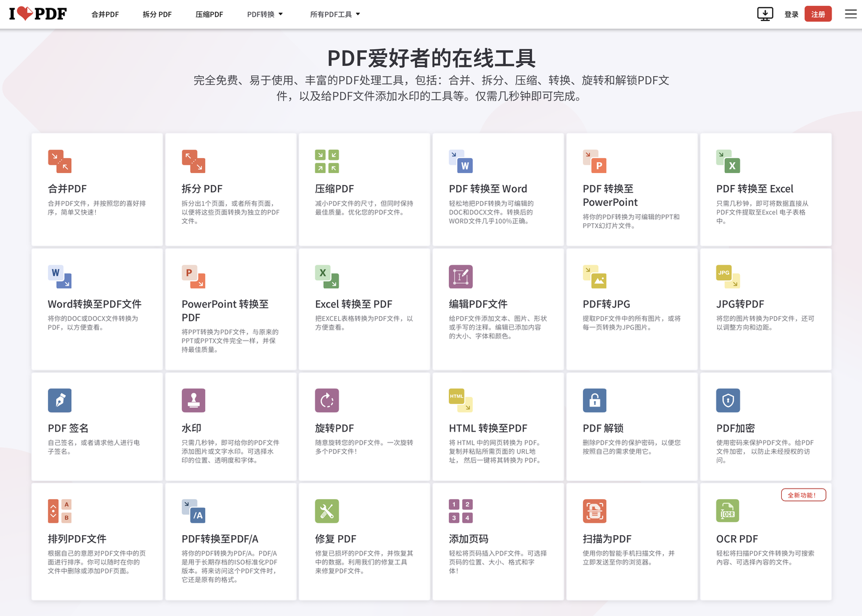Expand the 所有PDF工具 dropdown menu
Image resolution: width=862 pixels, height=616 pixels.
point(335,14)
